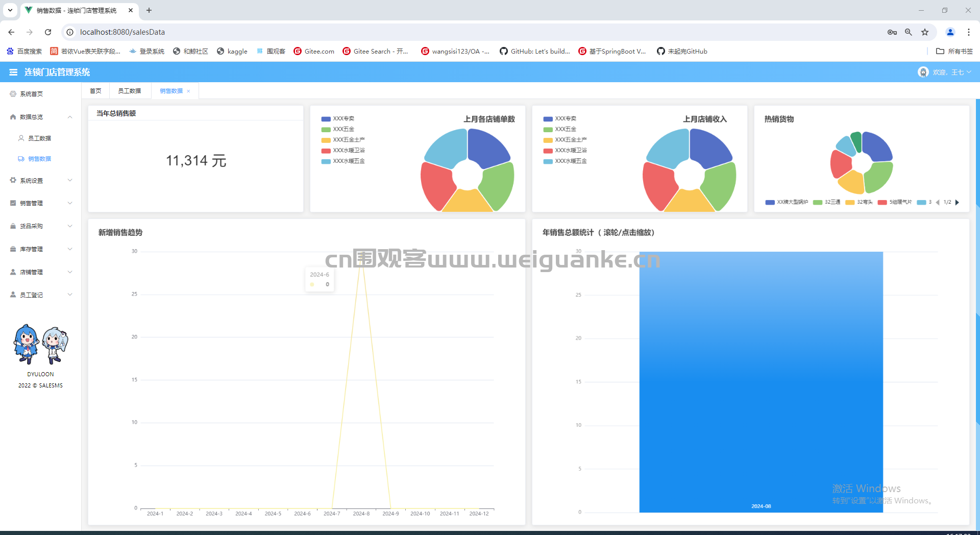Collapse sidebar with the hamburger menu icon
Viewport: 980px width, 535px height.
point(13,72)
